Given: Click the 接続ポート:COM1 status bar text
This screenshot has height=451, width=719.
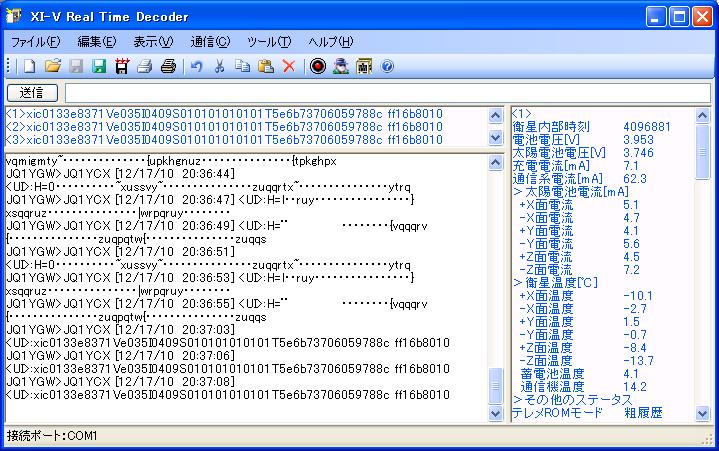Looking at the screenshot, I should [x=52, y=435].
